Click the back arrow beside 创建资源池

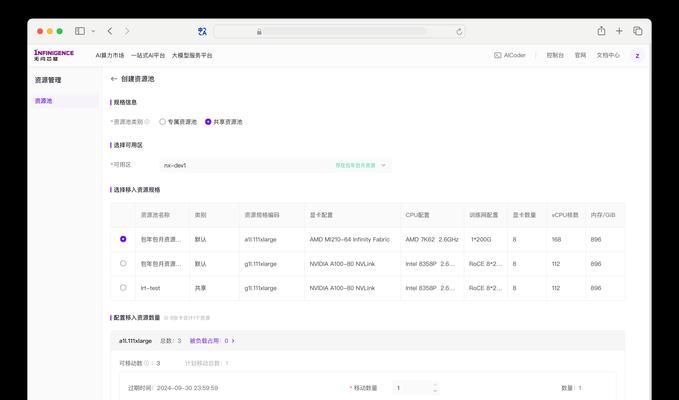tap(114, 79)
